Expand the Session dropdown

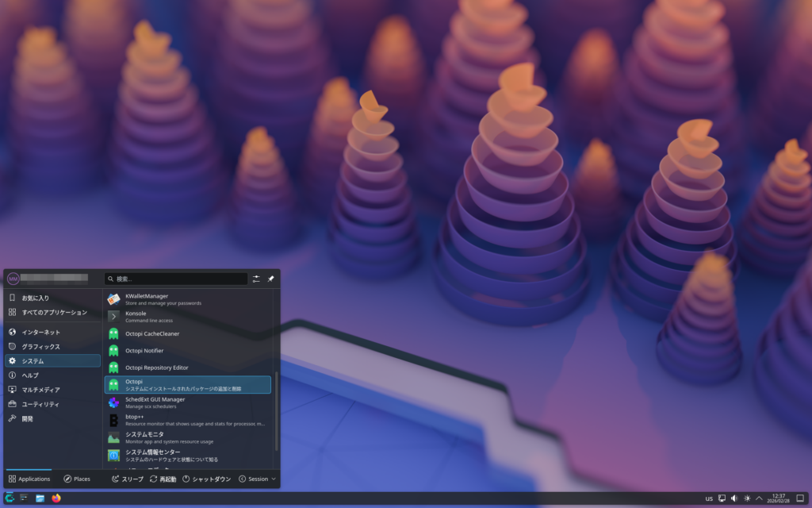tap(258, 479)
